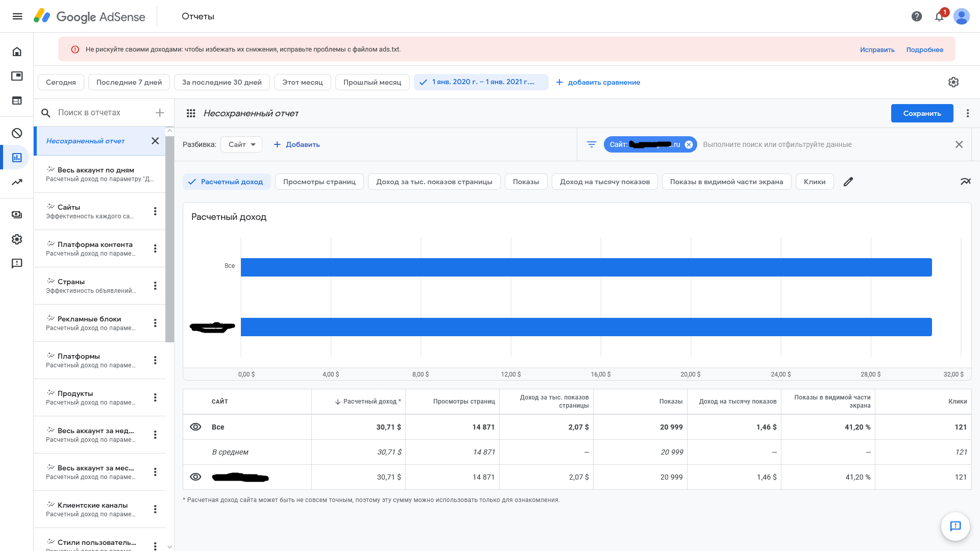The image size is (980, 551).
Task: Click the Исправить link in the warning
Action: click(x=877, y=49)
